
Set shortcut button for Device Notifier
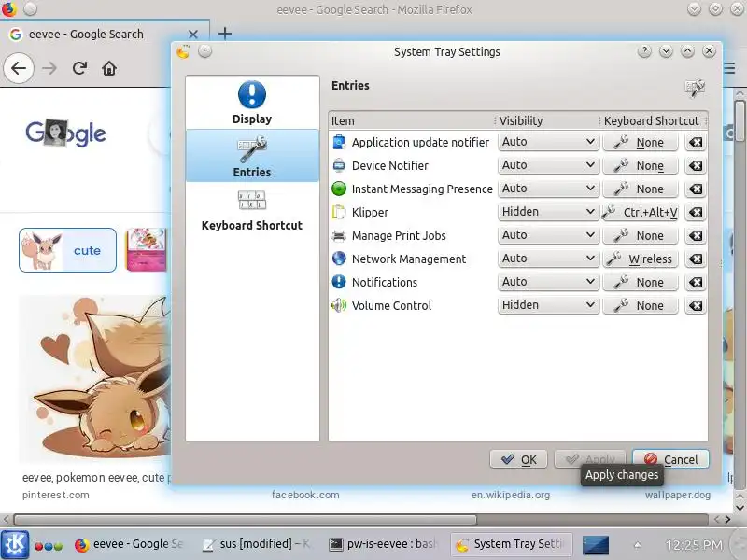[x=641, y=166]
